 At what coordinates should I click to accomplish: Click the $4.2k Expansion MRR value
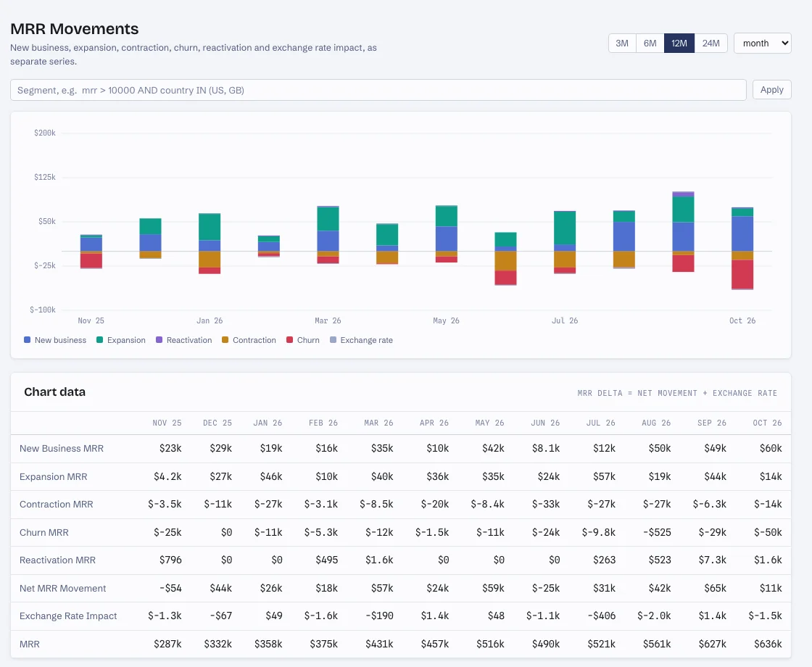coord(167,476)
